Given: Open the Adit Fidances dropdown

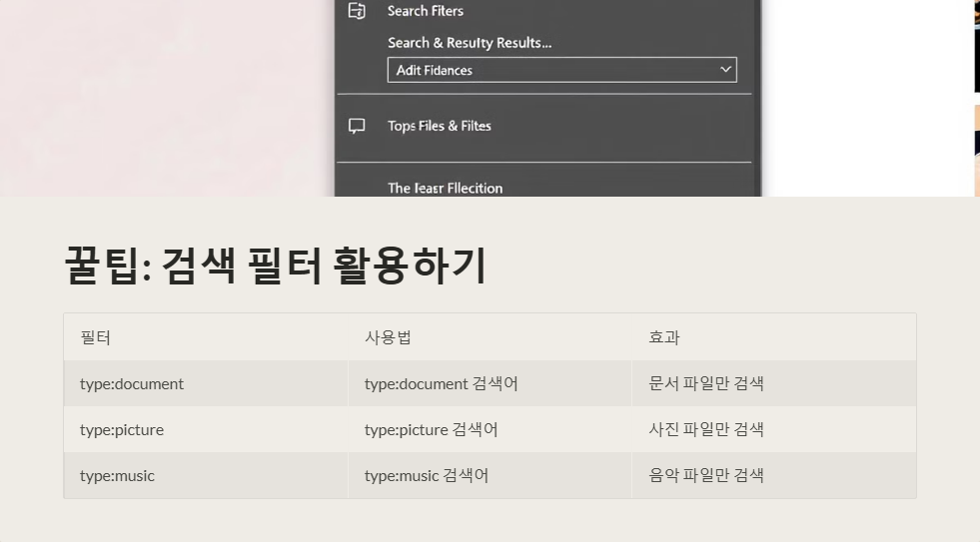Looking at the screenshot, I should [x=561, y=70].
